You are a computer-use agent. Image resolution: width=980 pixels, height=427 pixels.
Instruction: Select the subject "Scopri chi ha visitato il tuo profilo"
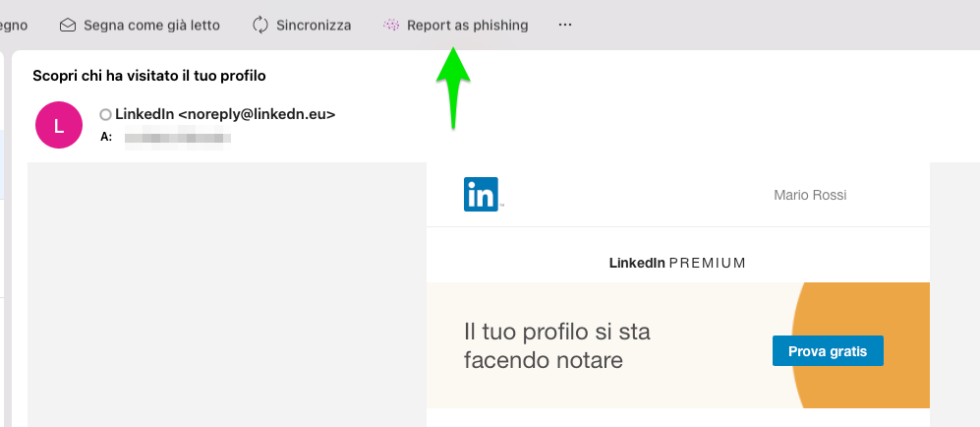click(x=149, y=76)
